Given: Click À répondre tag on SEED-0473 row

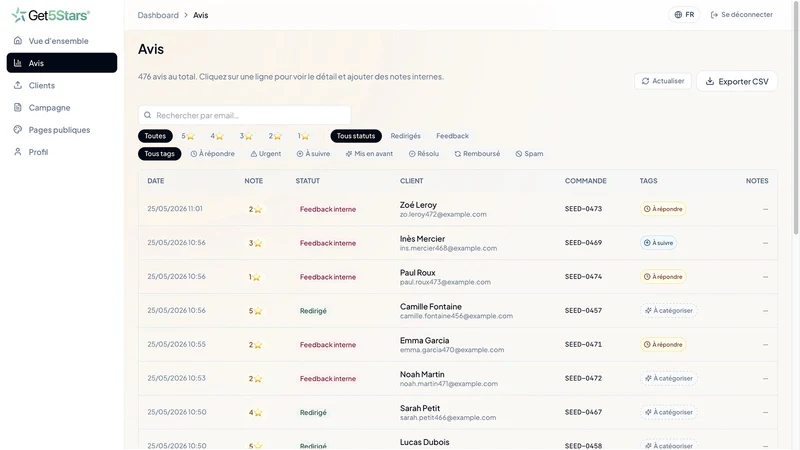Looking at the screenshot, I should pos(663,209).
